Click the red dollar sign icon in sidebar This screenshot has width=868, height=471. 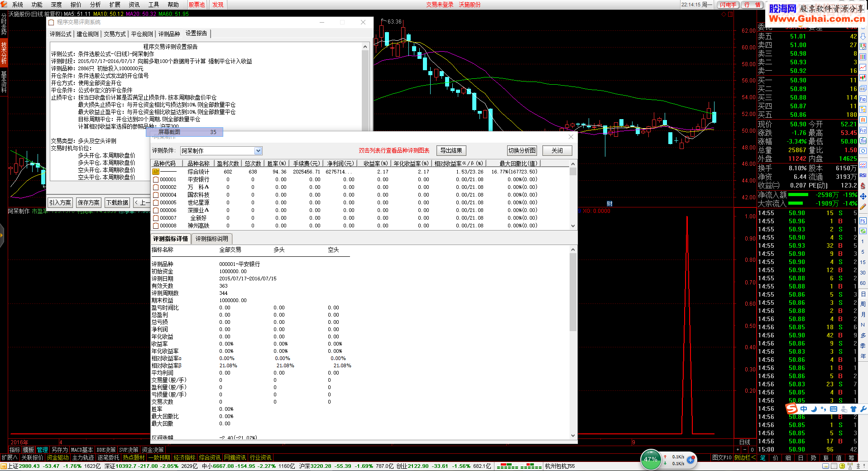point(863,186)
